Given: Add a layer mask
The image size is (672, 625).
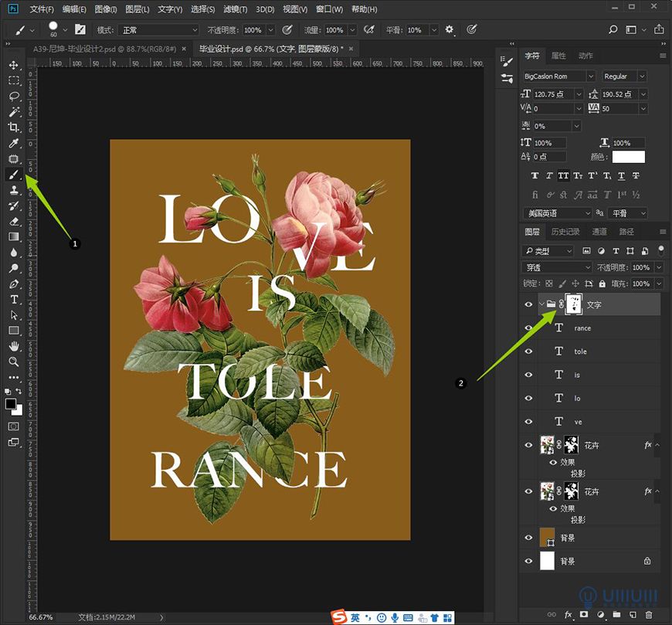Looking at the screenshot, I should click(x=584, y=615).
